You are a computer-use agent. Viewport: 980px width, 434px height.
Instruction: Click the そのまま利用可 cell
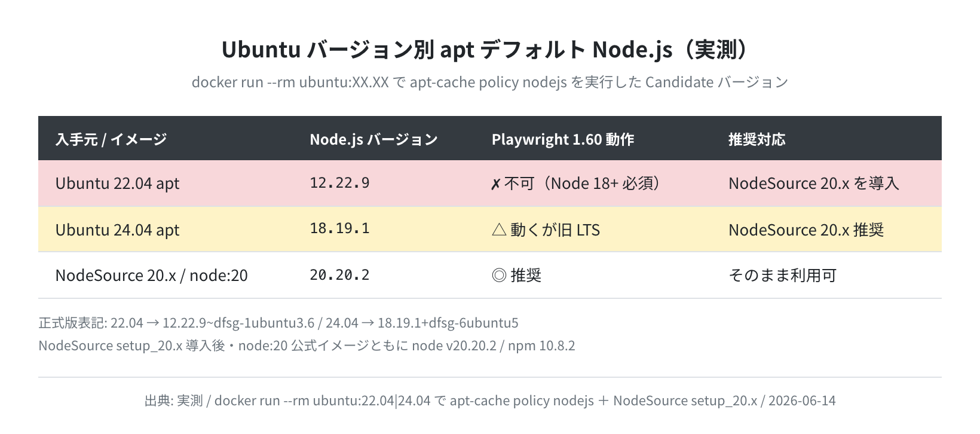click(782, 275)
